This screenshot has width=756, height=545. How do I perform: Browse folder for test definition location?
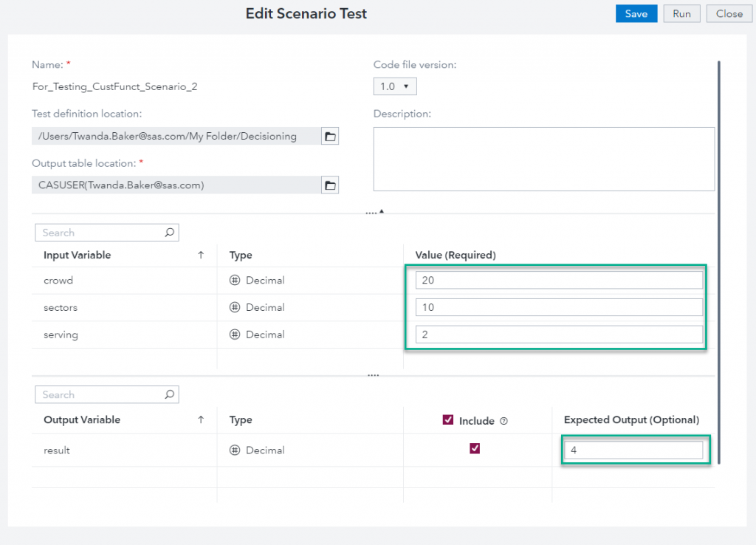[x=330, y=136]
